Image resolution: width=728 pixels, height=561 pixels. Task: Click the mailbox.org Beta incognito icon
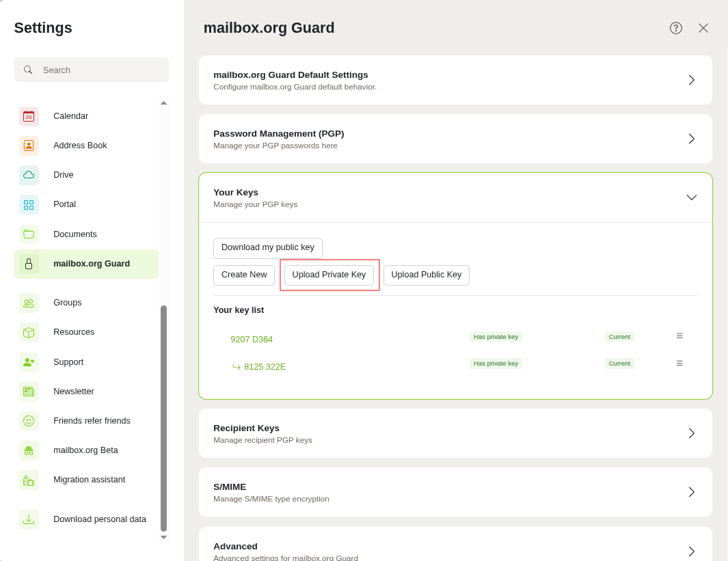point(29,450)
